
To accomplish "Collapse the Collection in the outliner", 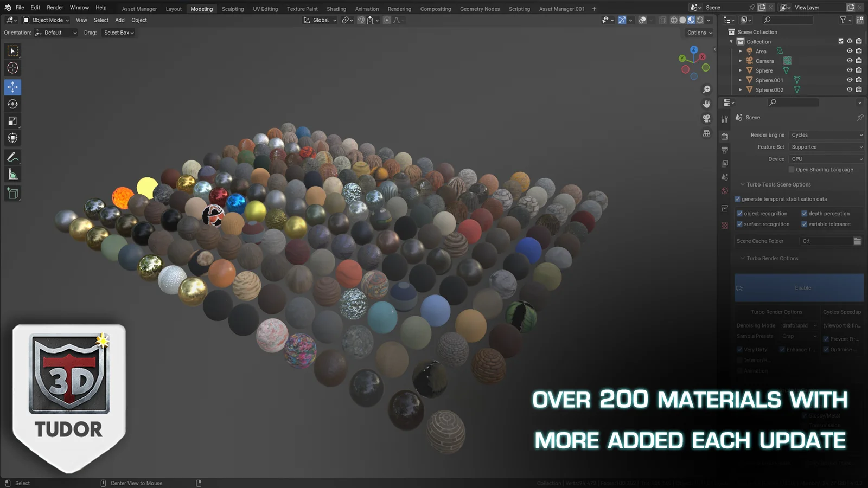I will coord(731,41).
